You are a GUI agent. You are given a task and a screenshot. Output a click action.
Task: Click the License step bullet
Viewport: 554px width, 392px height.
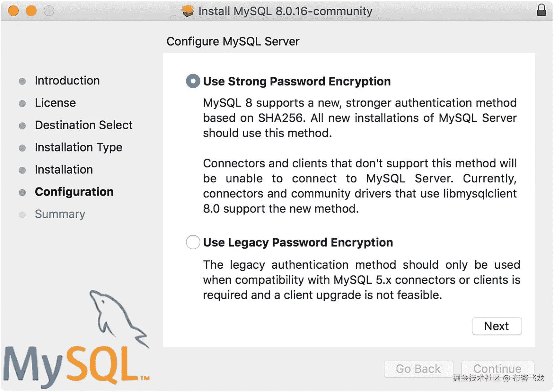tap(22, 103)
